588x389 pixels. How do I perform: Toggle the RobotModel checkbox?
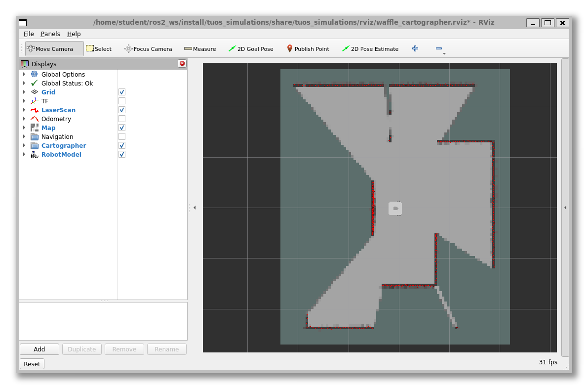[x=122, y=154]
